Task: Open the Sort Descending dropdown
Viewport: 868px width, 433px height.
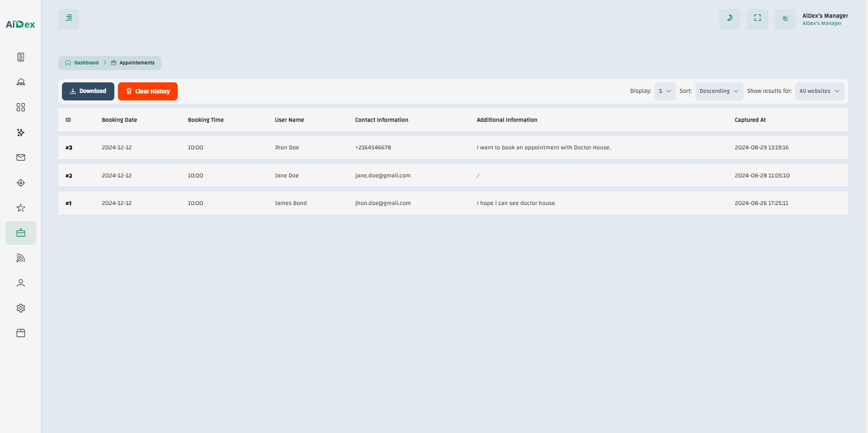Action: tap(719, 91)
